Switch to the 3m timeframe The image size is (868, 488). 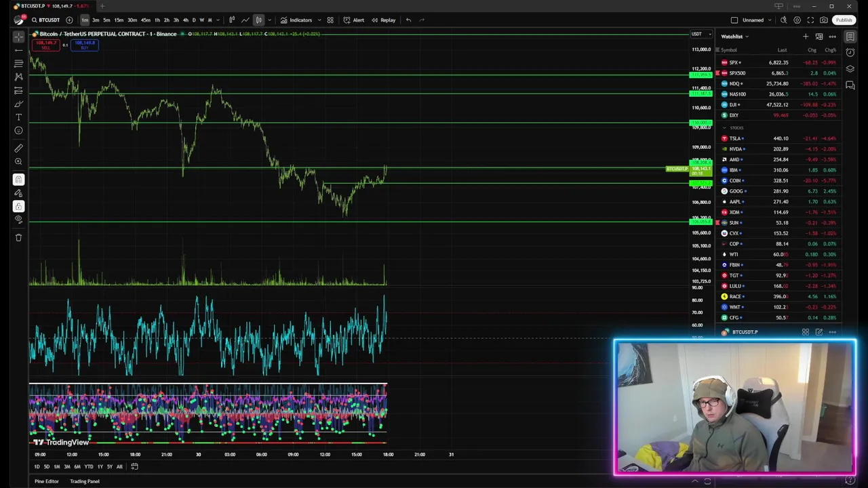pyautogui.click(x=96, y=20)
